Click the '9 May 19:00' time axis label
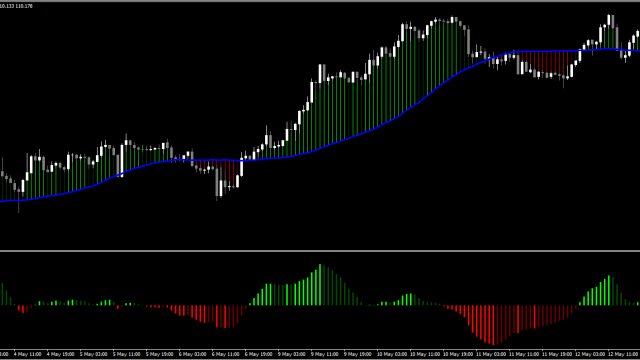 click(x=358, y=354)
